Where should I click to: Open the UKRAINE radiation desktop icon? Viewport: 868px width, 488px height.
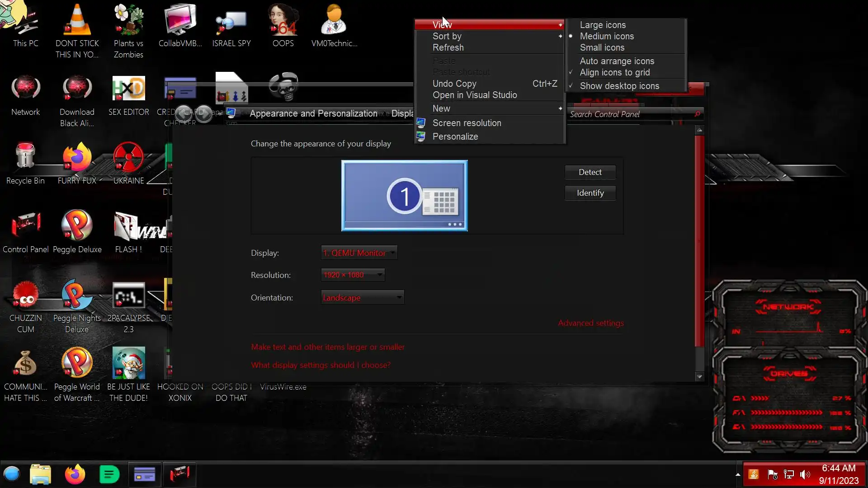coord(128,157)
